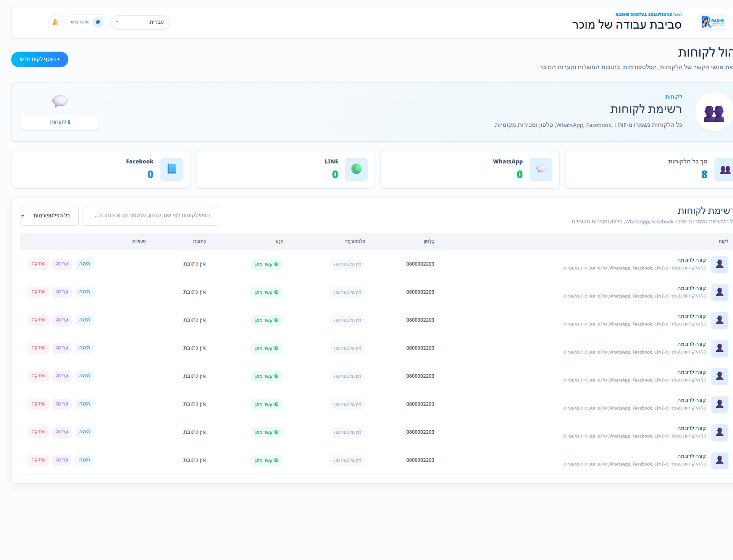The image size is (733, 560).
Task: Click the chat bubble icon above '8 לקוחות'
Action: (x=60, y=101)
